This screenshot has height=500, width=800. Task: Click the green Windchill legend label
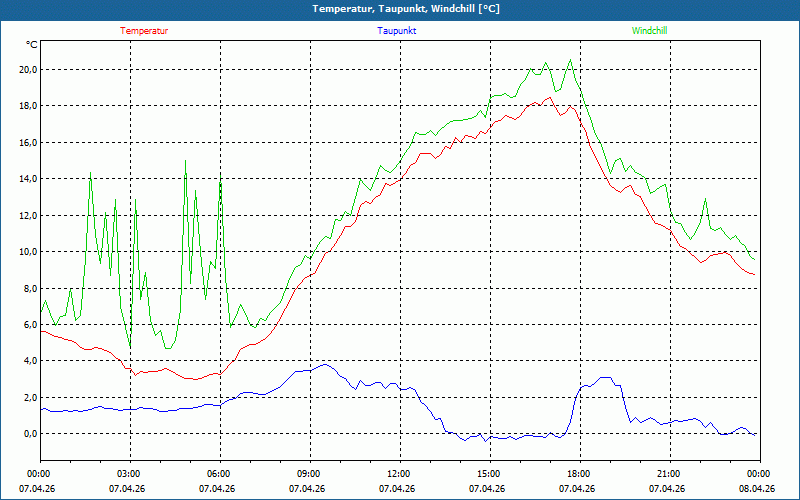[x=649, y=31]
